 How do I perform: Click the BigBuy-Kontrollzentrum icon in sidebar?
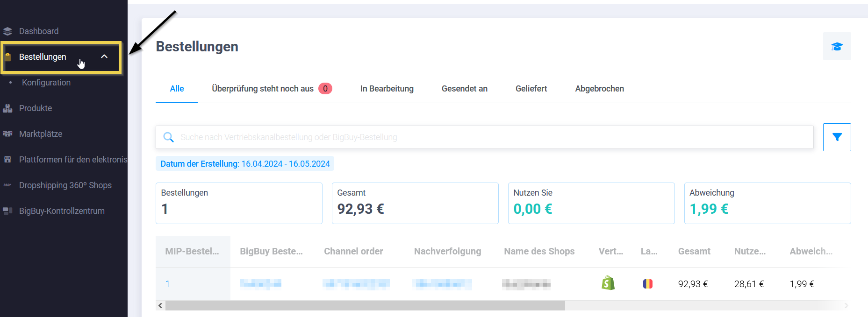[7, 211]
